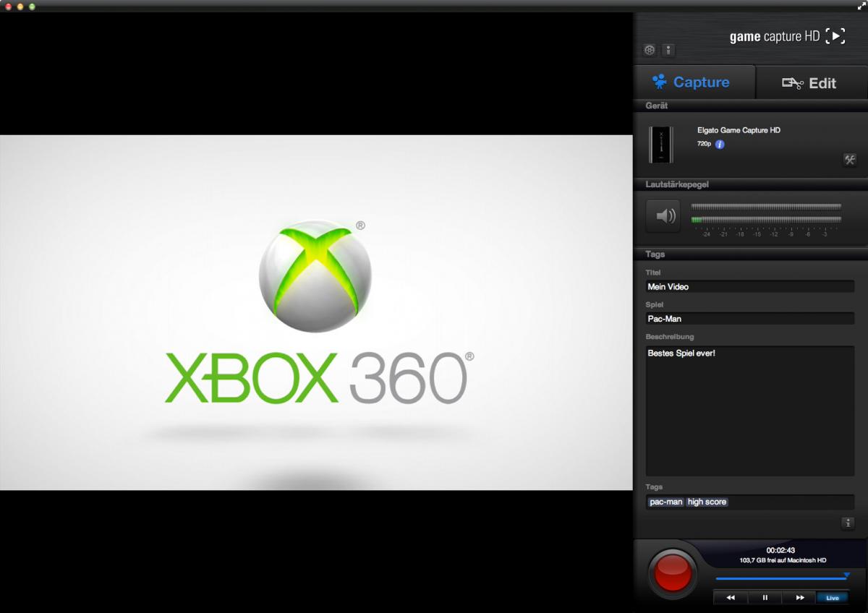Viewport: 868px width, 613px height.
Task: Select the high score tag
Action: coord(707,502)
